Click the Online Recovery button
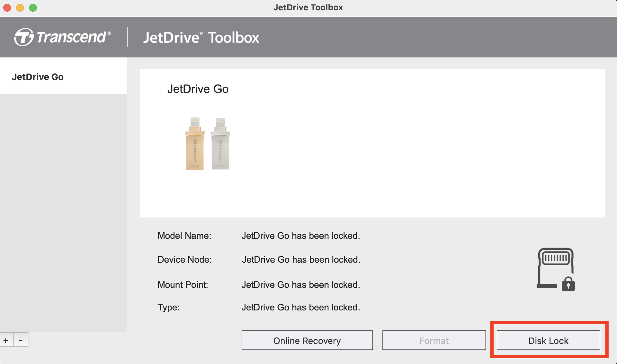Screen dimensions: 617x364 [x=307, y=340]
